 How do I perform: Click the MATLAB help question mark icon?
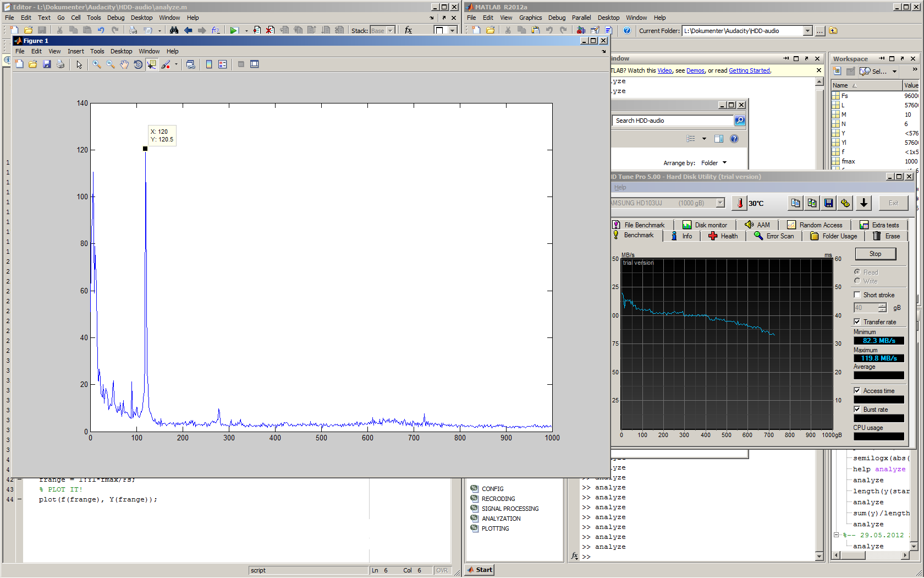(627, 31)
